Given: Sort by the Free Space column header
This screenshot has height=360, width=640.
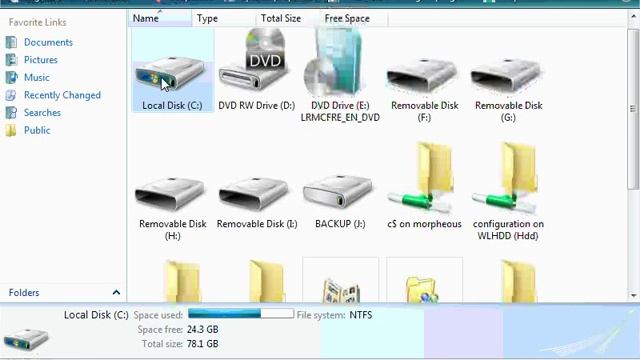Looking at the screenshot, I should tap(354, 18).
